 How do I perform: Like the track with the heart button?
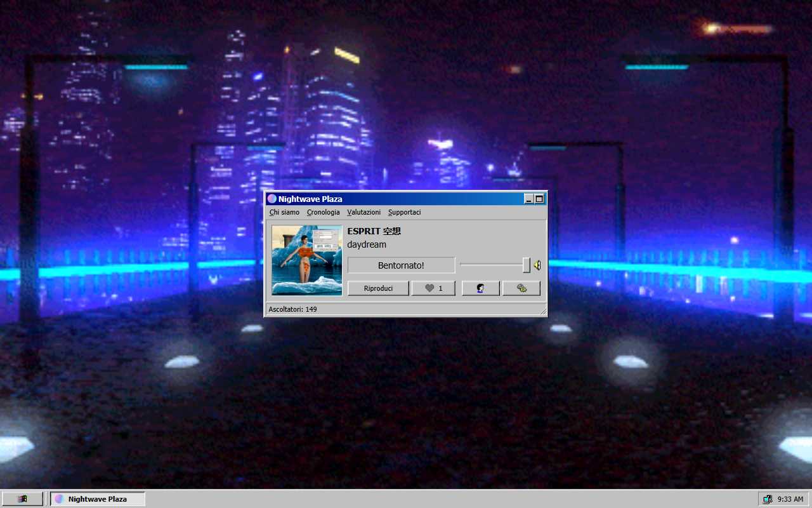tap(433, 288)
